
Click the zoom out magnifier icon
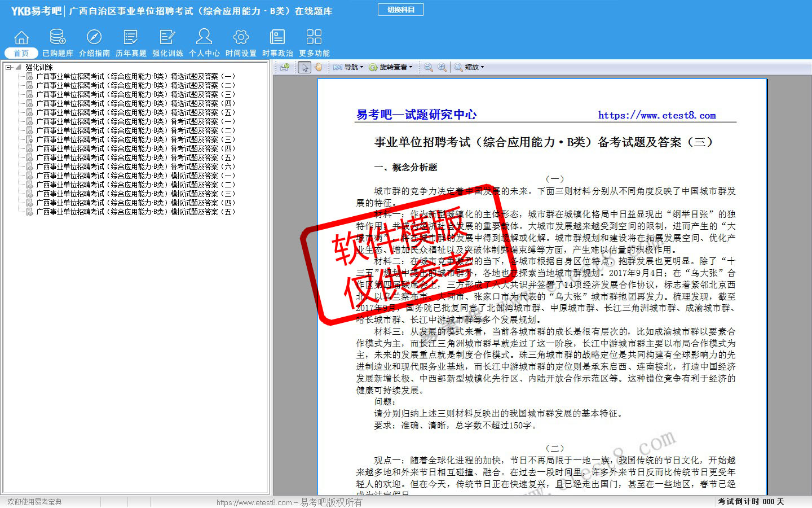tap(429, 67)
